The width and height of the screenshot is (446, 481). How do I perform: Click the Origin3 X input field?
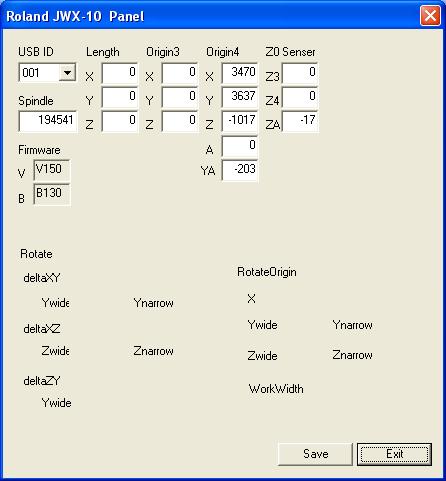click(180, 73)
